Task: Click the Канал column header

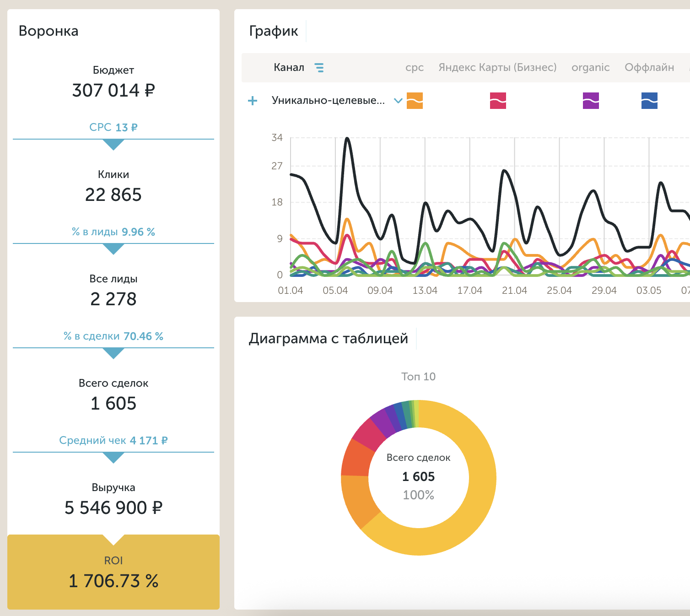Action: tap(289, 67)
